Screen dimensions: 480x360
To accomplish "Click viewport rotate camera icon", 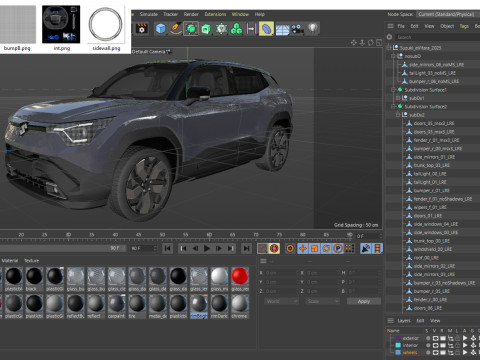I will click(370, 43).
